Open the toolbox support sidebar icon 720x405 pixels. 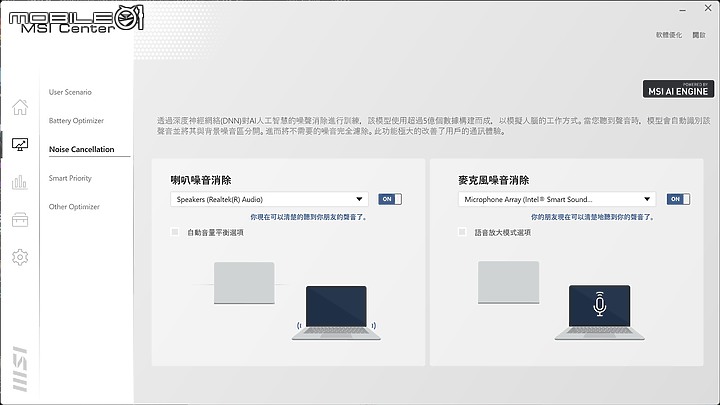20,219
